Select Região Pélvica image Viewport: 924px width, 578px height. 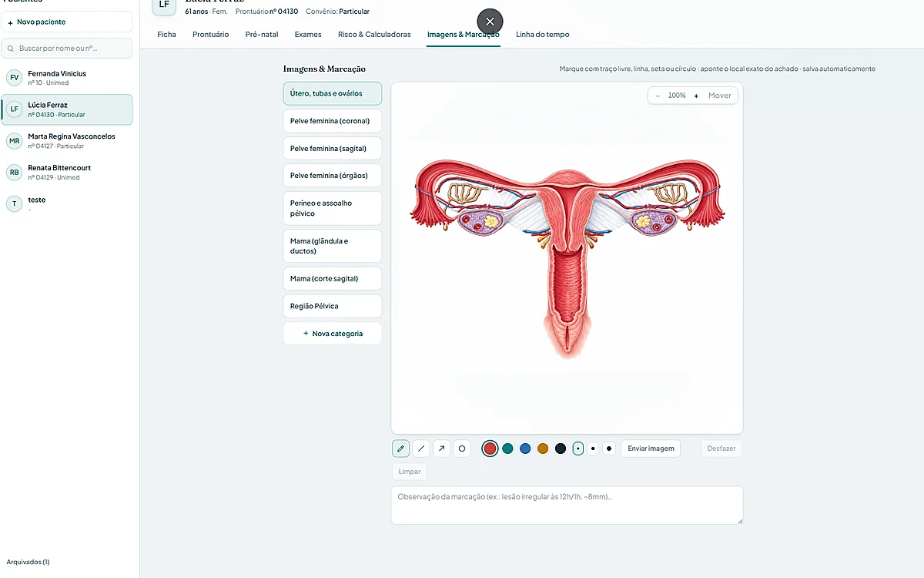(x=333, y=306)
